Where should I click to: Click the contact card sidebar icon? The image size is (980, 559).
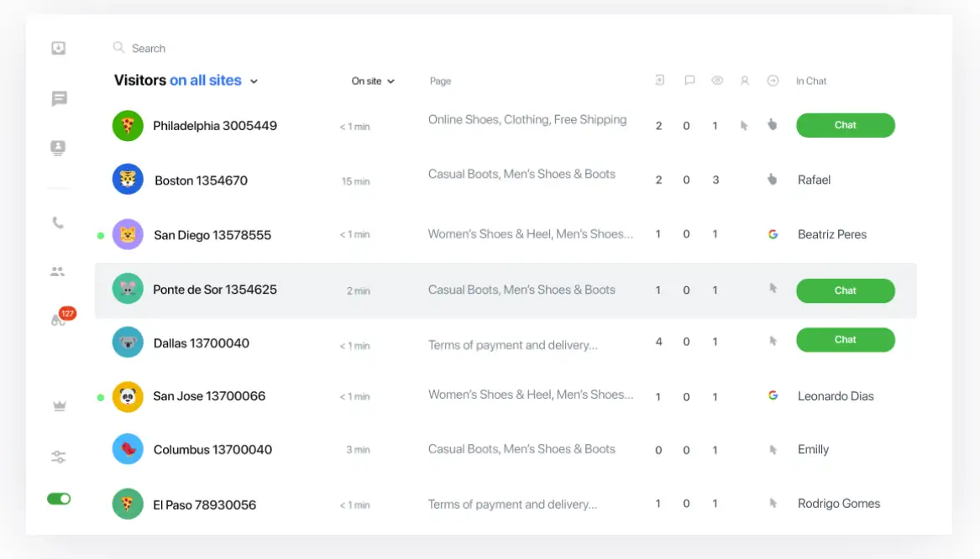(58, 149)
